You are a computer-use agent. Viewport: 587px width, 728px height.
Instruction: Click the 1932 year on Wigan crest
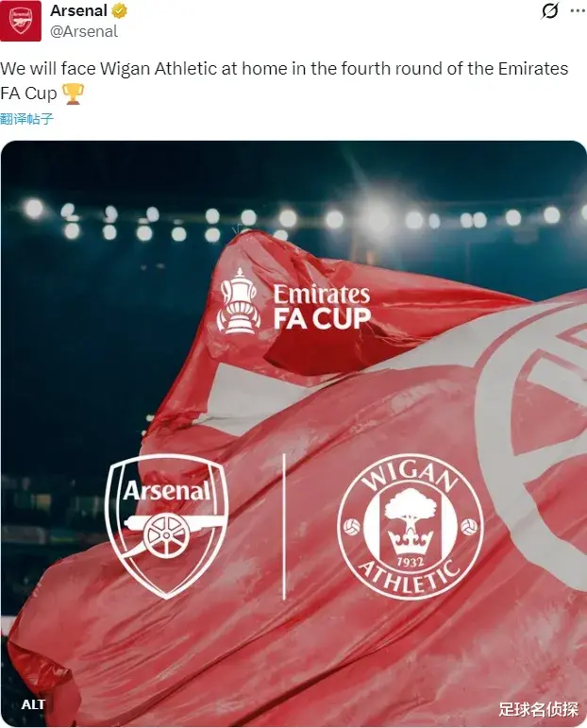[x=411, y=562]
